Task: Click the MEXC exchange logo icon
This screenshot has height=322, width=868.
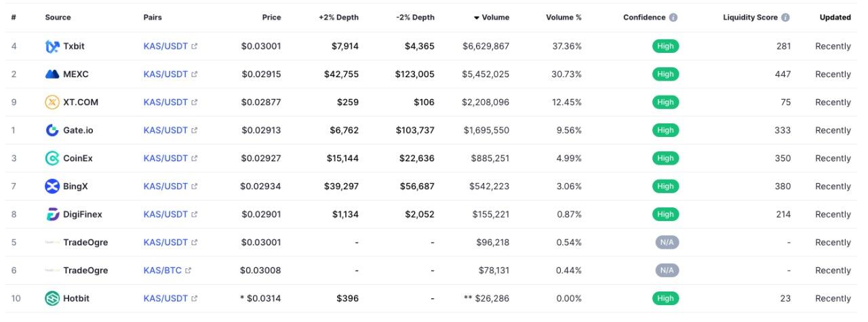Action: coord(52,75)
